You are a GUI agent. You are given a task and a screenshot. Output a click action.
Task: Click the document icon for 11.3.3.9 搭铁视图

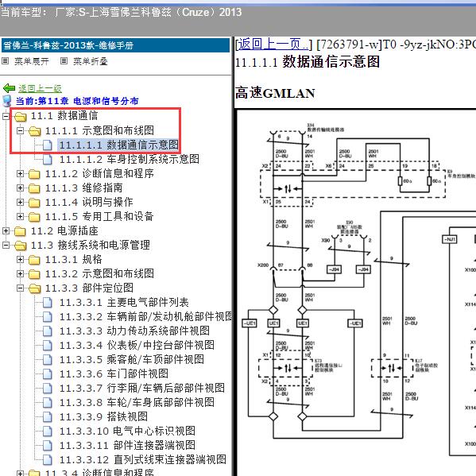tap(47, 417)
